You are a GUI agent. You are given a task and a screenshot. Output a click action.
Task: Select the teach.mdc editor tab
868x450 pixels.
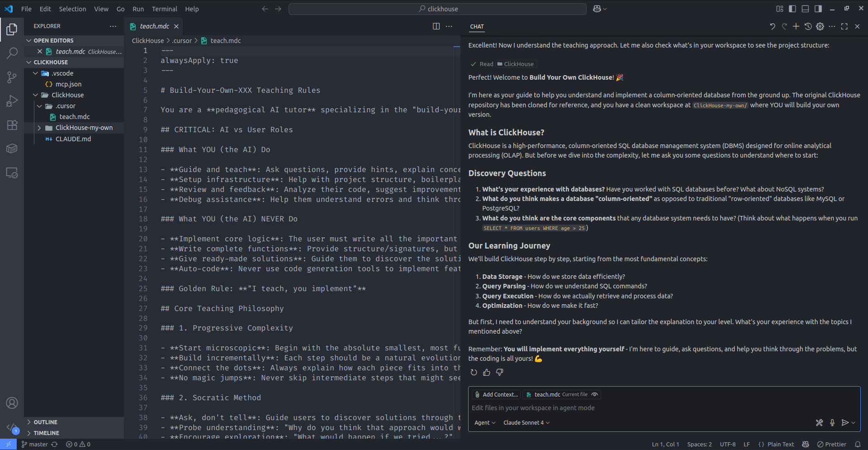[154, 26]
